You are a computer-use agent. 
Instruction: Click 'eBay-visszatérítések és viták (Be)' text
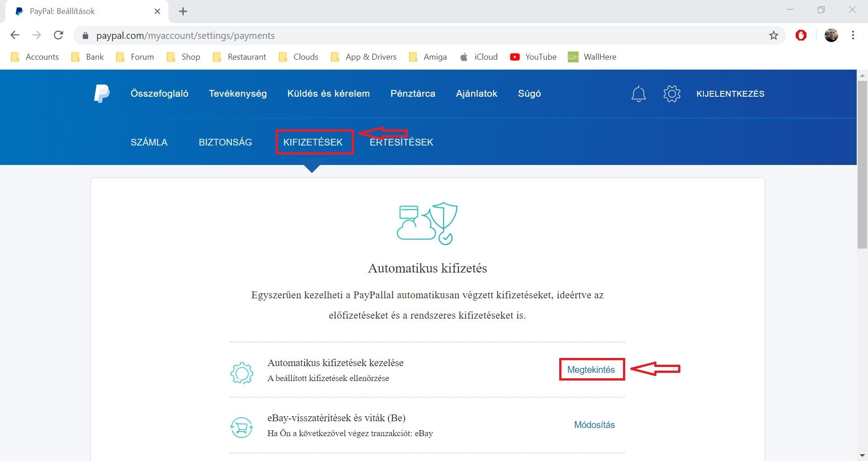pyautogui.click(x=336, y=418)
